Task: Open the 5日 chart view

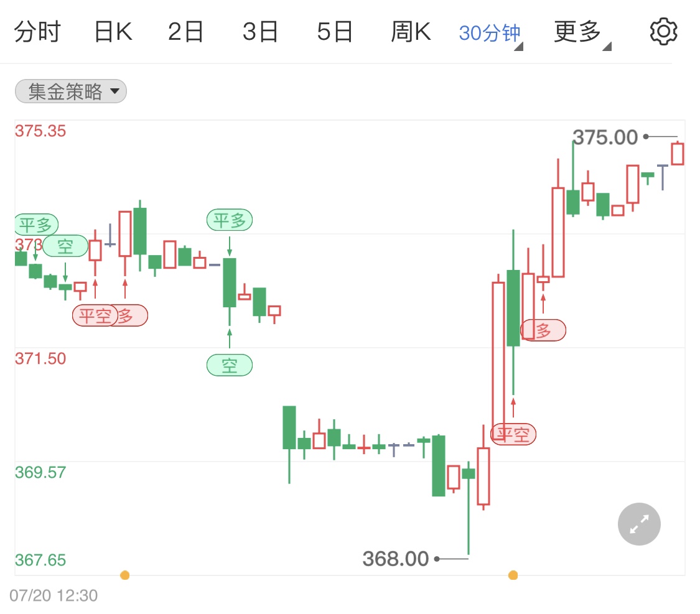Action: click(335, 32)
